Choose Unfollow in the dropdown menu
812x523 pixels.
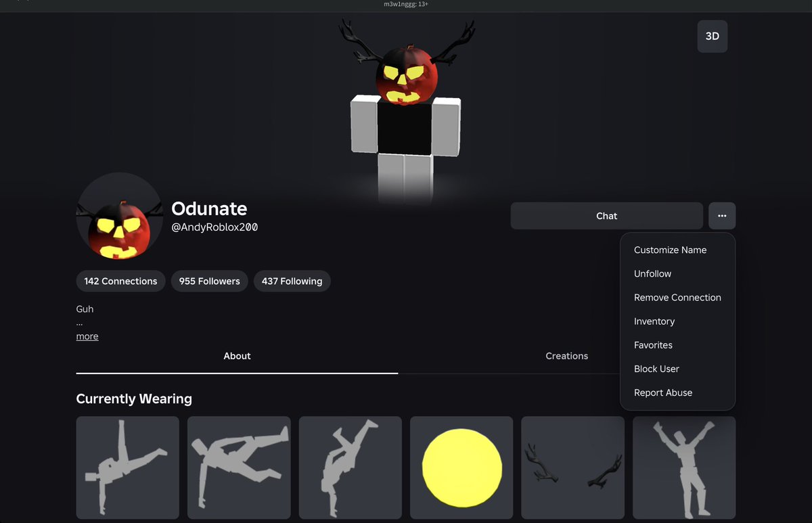[x=652, y=273]
